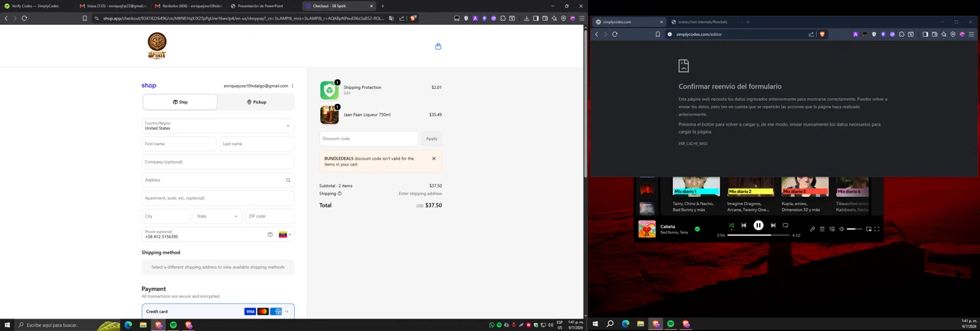Open the simplycodes window hamburger menu
The height and width of the screenshot is (331, 980).
972,34
